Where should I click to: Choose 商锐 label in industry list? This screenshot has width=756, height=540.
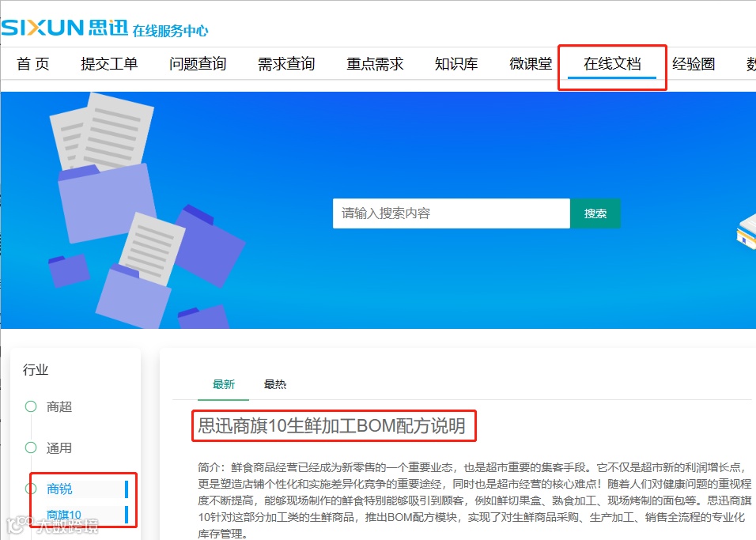(59, 489)
